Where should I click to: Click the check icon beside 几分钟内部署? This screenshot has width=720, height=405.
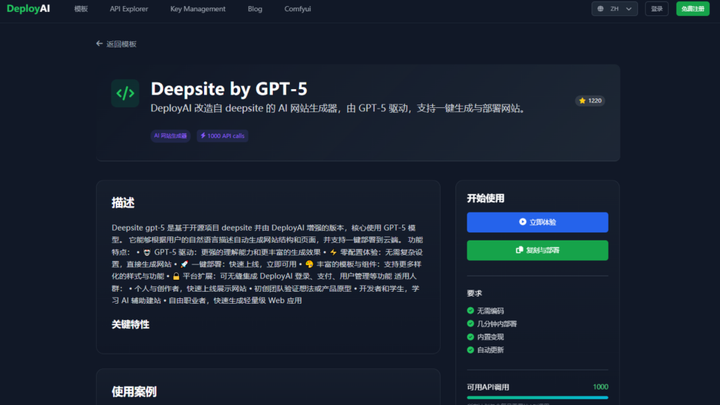[x=470, y=323]
